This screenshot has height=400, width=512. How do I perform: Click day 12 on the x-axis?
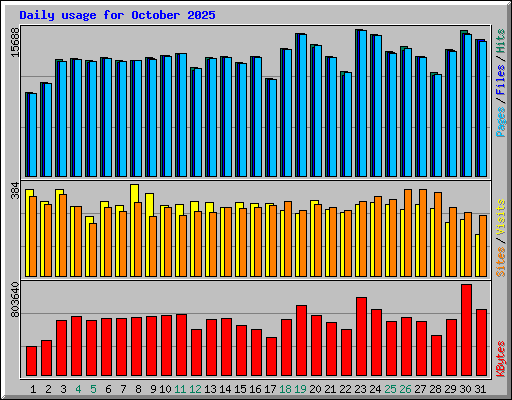coord(195,389)
